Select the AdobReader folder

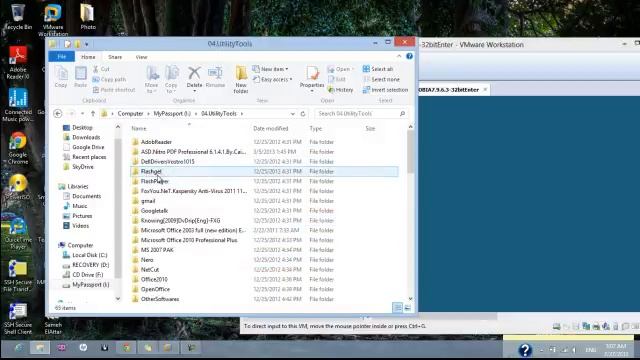pos(156,142)
